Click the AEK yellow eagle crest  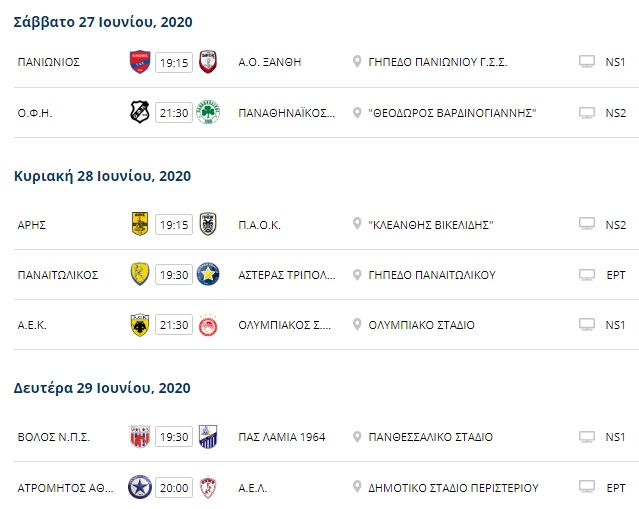point(140,325)
